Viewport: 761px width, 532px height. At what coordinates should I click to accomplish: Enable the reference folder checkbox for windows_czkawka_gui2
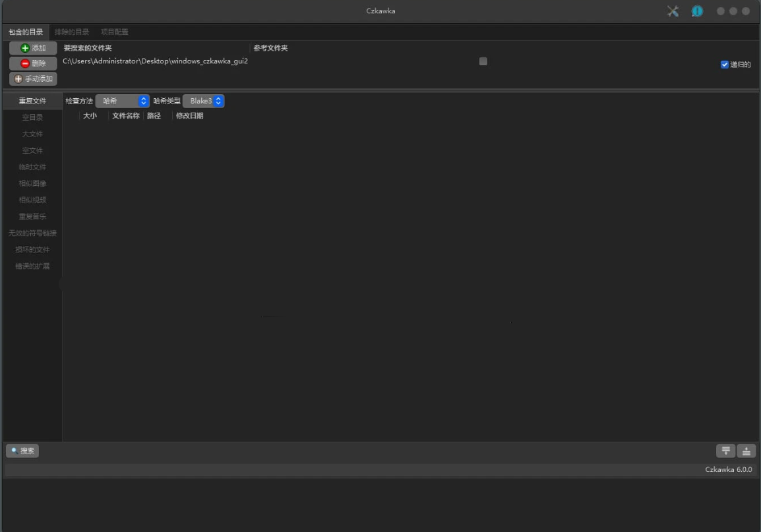483,61
